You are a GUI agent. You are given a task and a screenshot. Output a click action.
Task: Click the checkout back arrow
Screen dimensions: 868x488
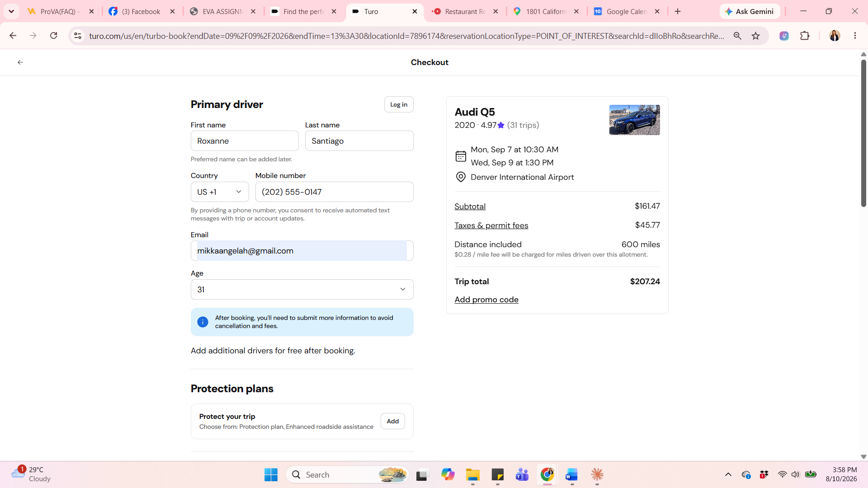20,62
